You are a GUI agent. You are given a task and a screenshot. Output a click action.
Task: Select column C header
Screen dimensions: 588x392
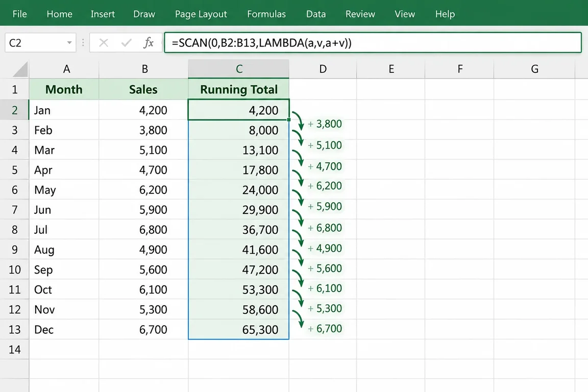238,69
